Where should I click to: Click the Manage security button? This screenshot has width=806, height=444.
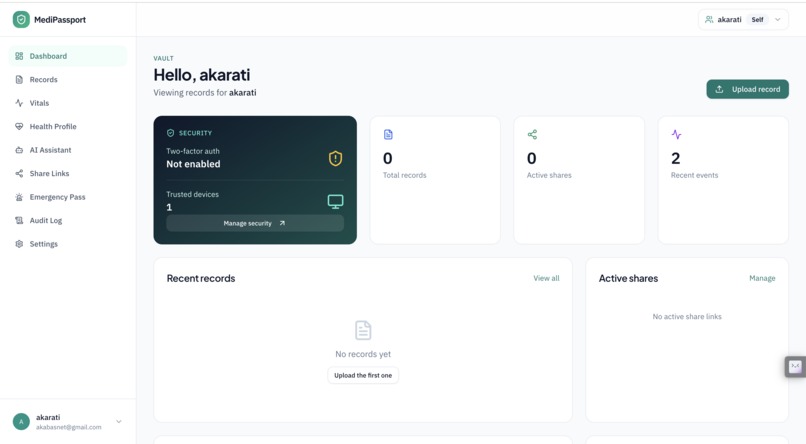pos(255,223)
